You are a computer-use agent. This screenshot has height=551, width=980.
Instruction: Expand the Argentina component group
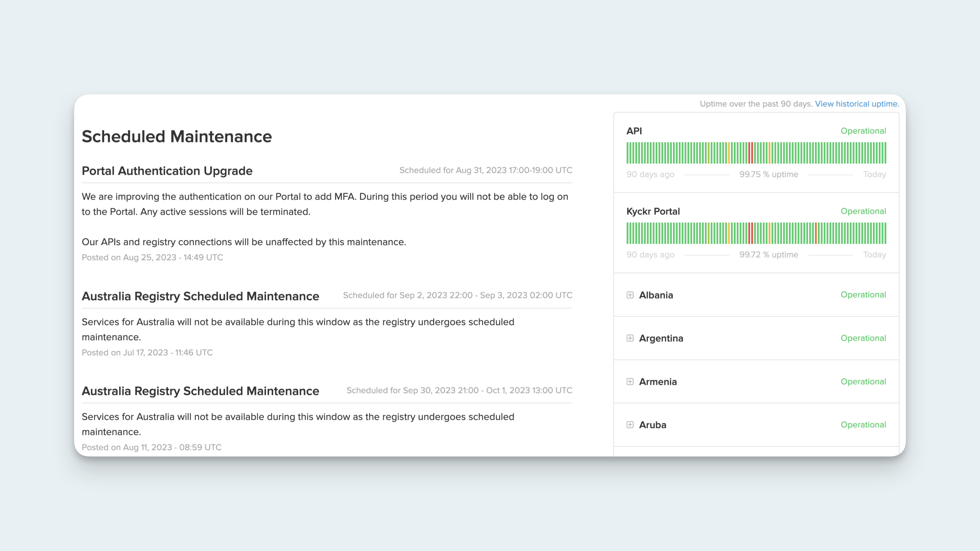click(630, 338)
